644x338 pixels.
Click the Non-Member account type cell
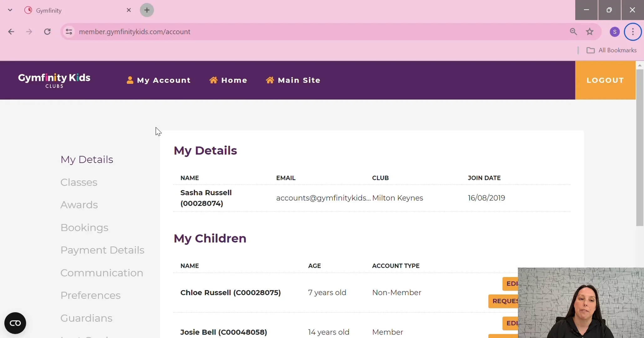point(396,293)
